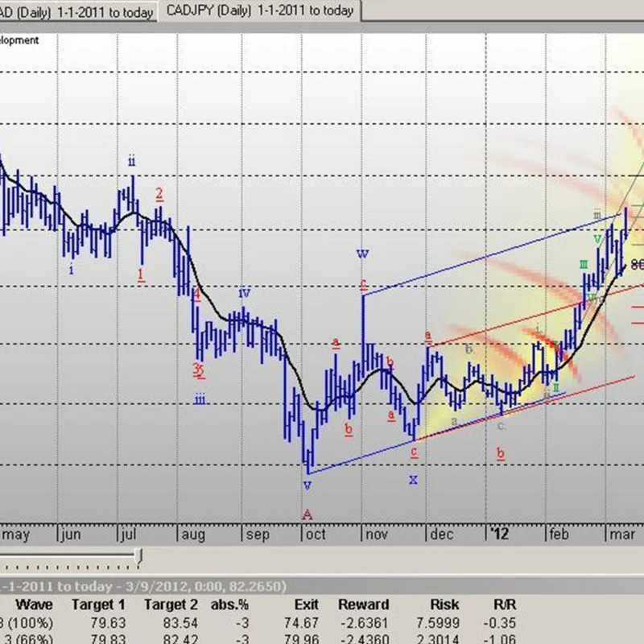Click the Risk column header
The height and width of the screenshot is (644, 644).
(x=444, y=605)
